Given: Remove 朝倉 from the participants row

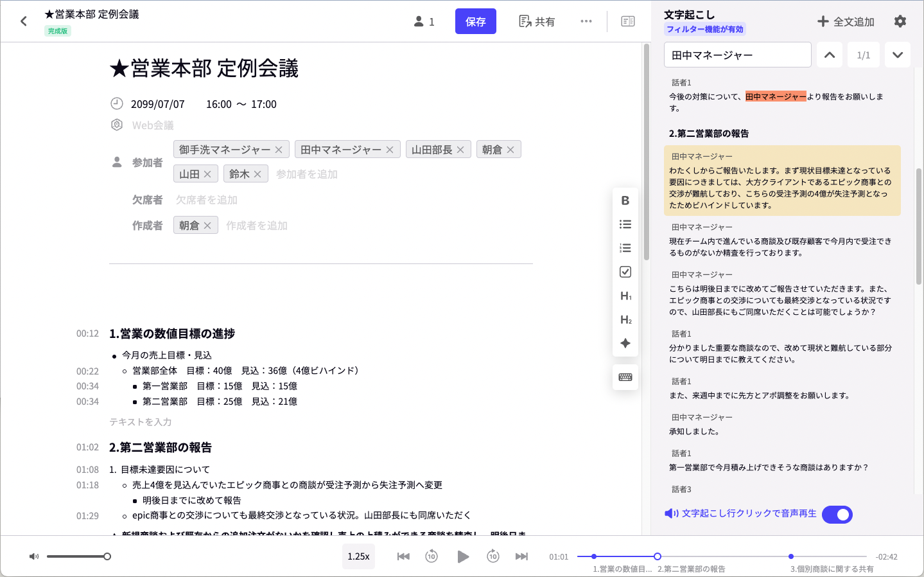Looking at the screenshot, I should (510, 150).
